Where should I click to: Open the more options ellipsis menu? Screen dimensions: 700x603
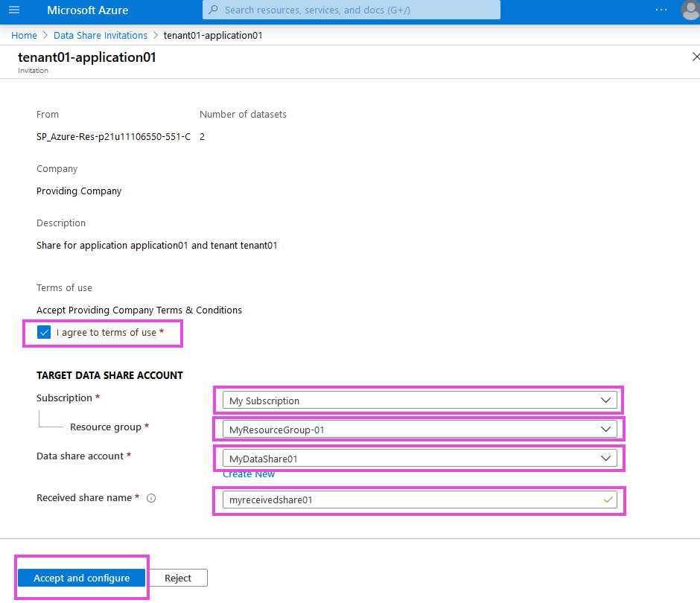[x=661, y=10]
